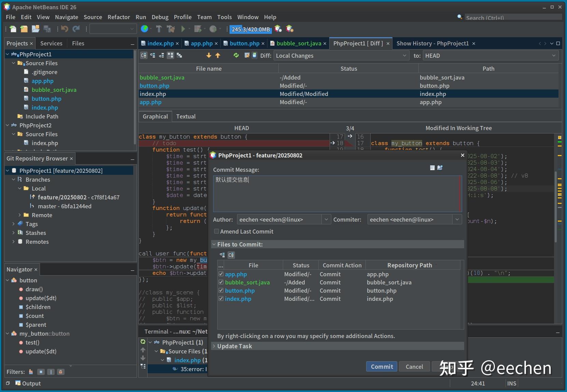Open the Team menu

tap(204, 17)
